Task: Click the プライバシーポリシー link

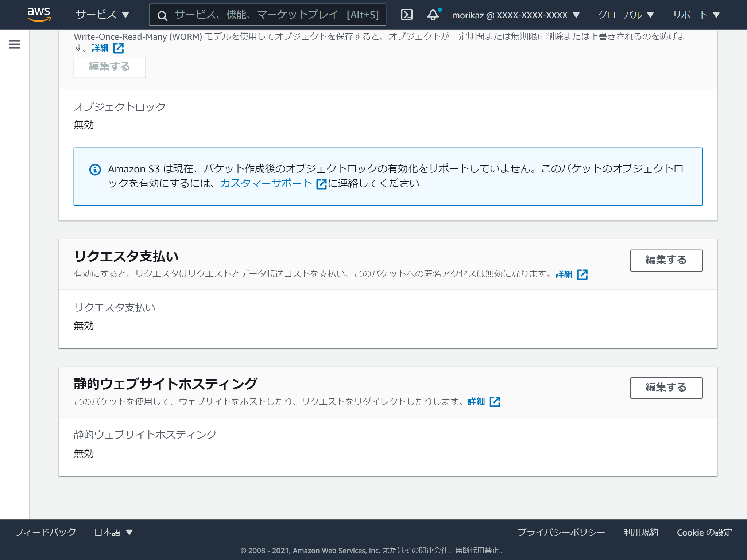Action: click(561, 532)
